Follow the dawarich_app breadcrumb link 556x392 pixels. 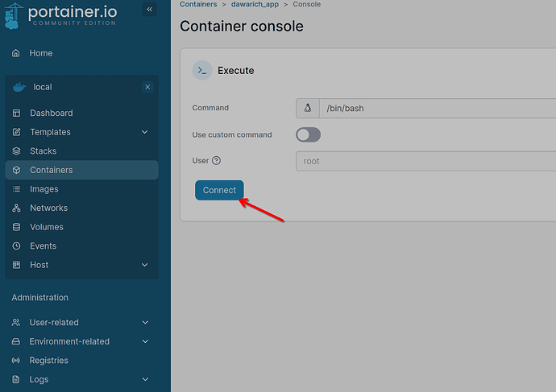(255, 4)
